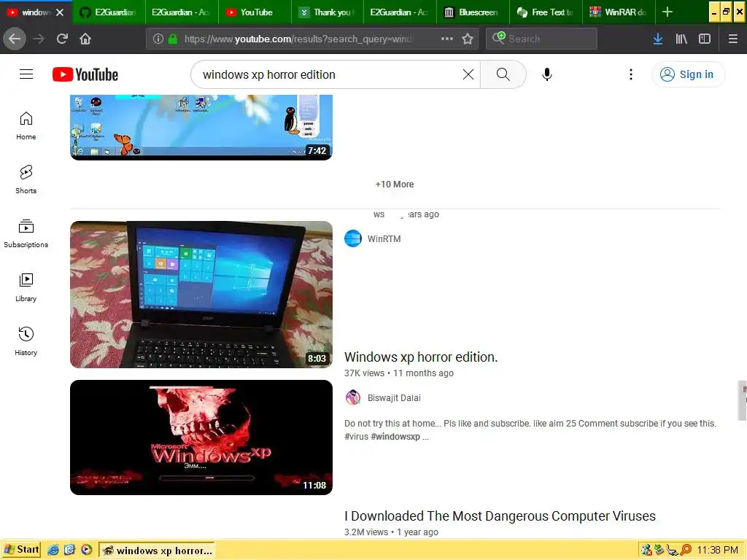Screen dimensions: 747x560
Task: Switch to the Free Text tab
Action: pos(546,12)
